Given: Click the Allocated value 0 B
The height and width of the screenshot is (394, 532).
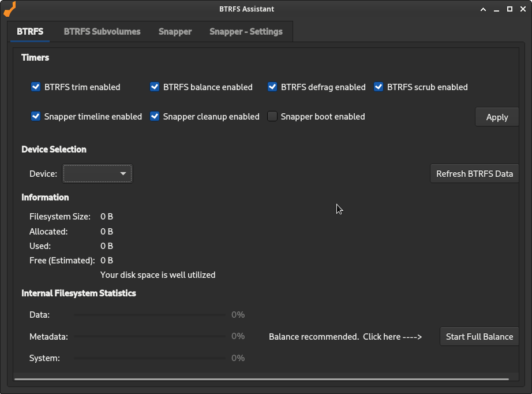Looking at the screenshot, I should 107,232.
